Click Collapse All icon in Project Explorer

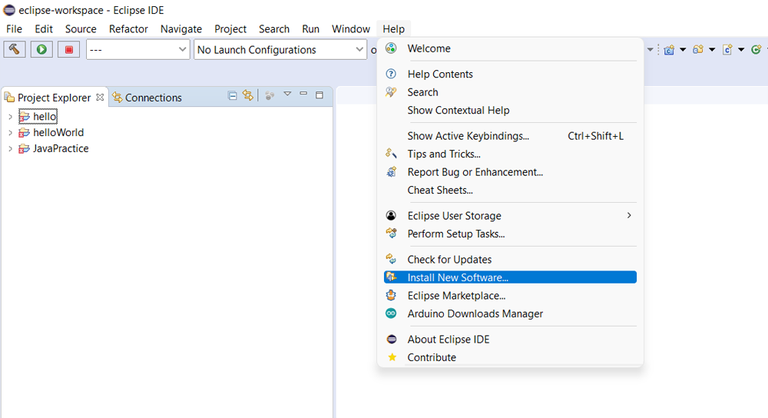coord(233,96)
